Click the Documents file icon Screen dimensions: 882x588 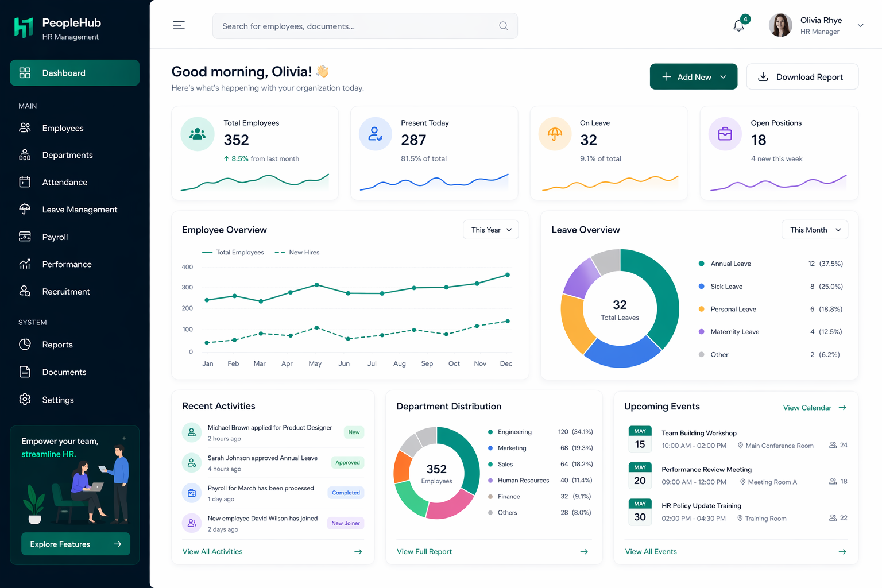25,372
